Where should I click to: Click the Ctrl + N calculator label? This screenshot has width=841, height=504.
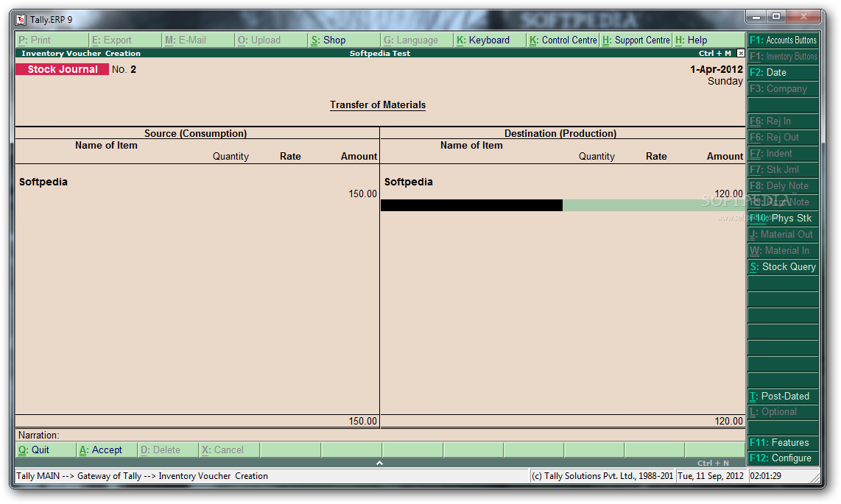(x=713, y=463)
